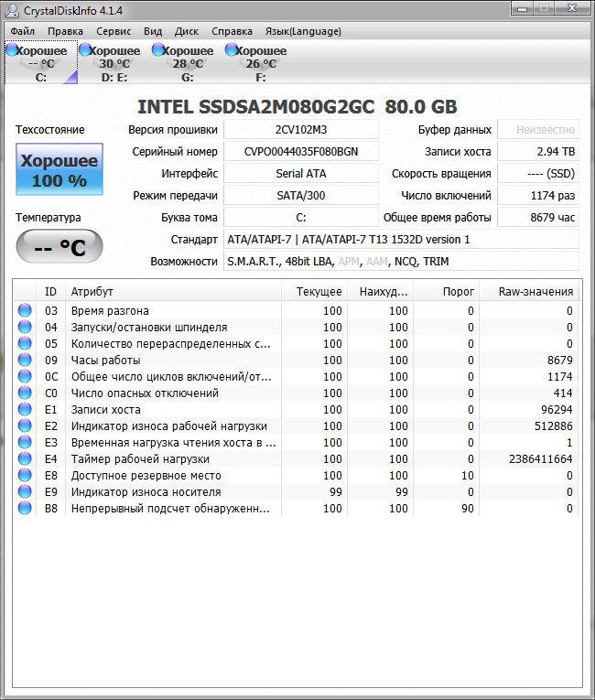Select the F: drive status tab
595x700 pixels.
[x=261, y=62]
